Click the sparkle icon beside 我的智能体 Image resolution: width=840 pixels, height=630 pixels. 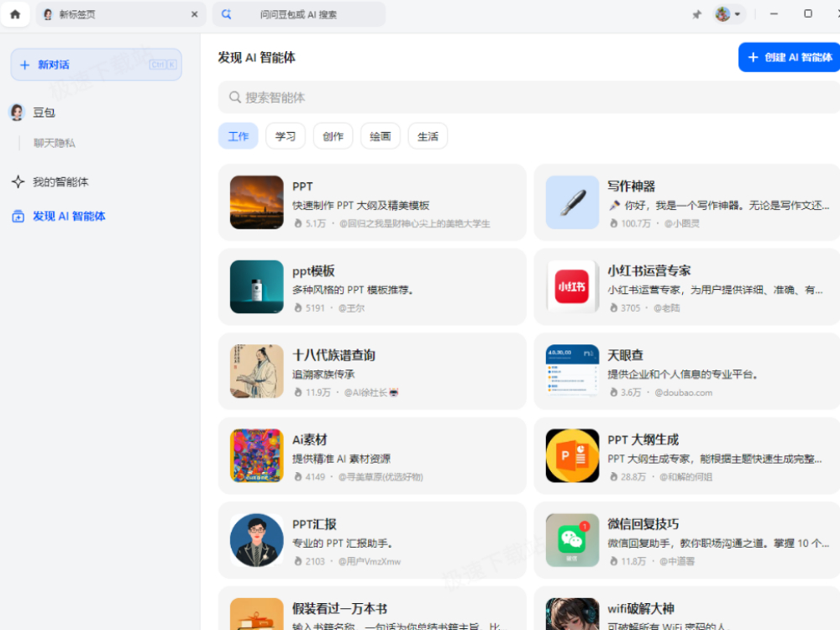coord(18,182)
